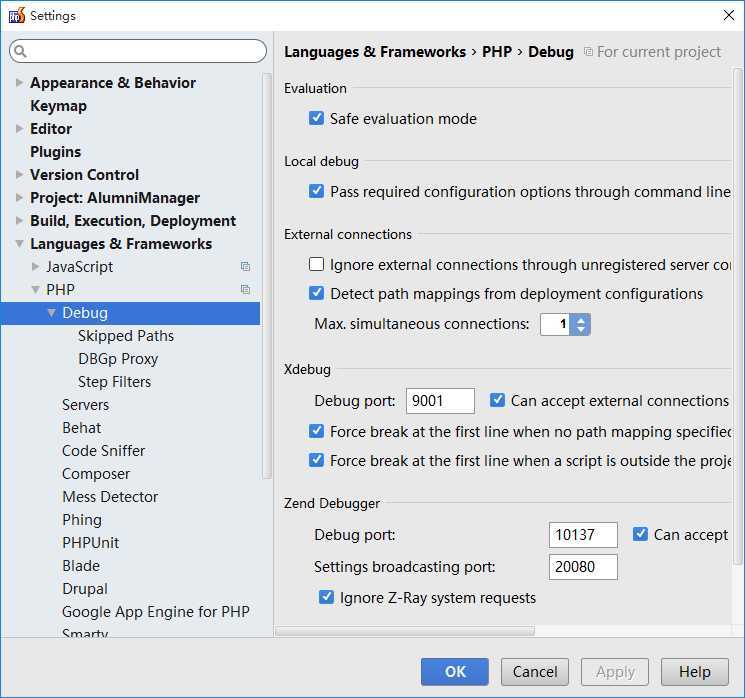745x698 pixels.
Task: Expand Appearance & Behavior section
Action: pyautogui.click(x=19, y=83)
